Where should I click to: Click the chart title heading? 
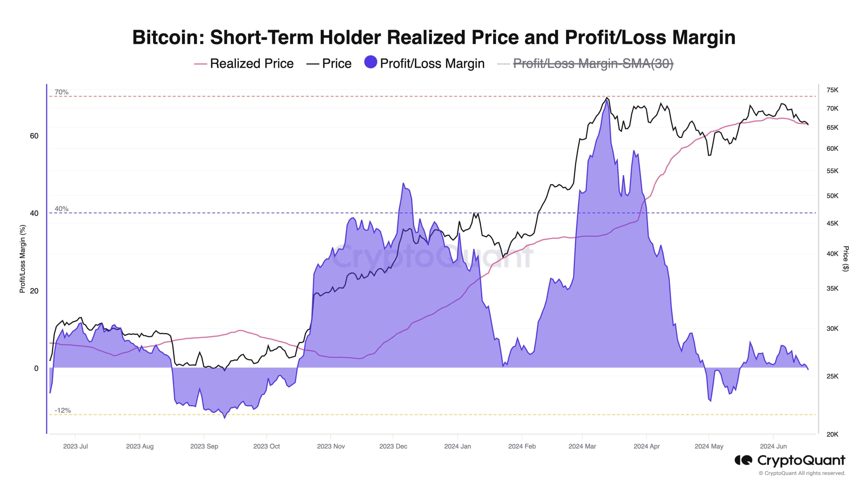click(x=434, y=37)
